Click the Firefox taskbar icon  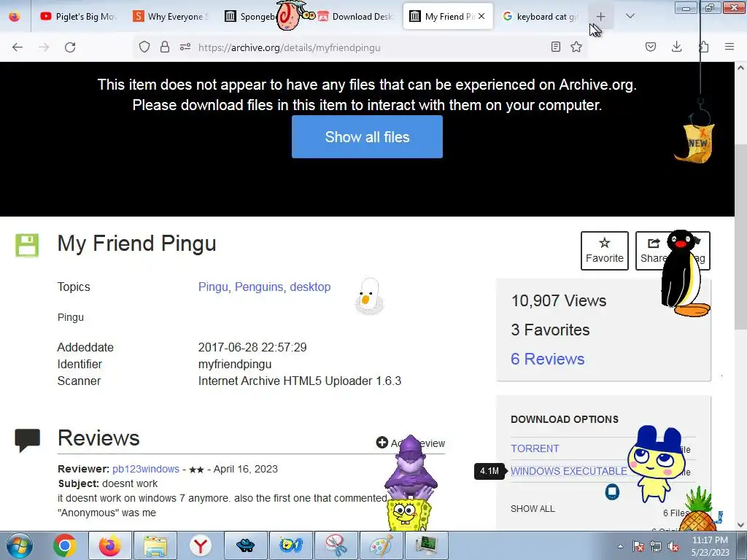point(109,545)
